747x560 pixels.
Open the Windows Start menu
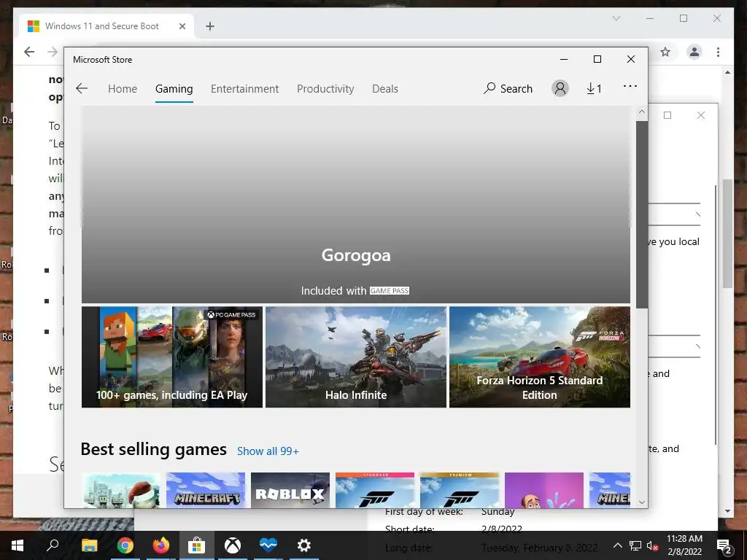tap(18, 545)
